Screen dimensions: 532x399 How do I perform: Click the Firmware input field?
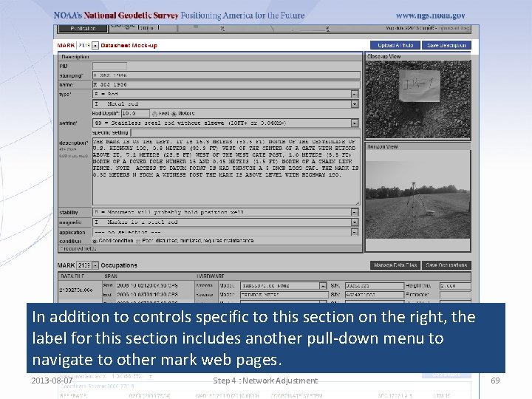pyautogui.click(x=455, y=295)
